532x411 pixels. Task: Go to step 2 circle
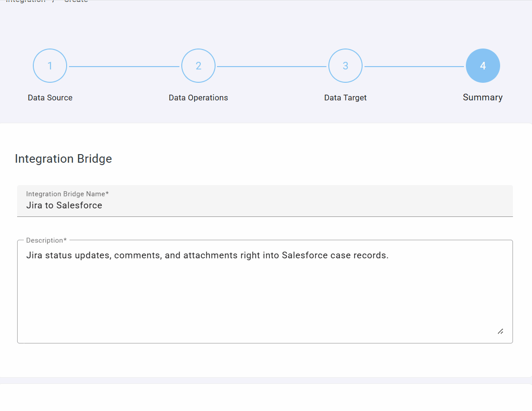(x=198, y=66)
